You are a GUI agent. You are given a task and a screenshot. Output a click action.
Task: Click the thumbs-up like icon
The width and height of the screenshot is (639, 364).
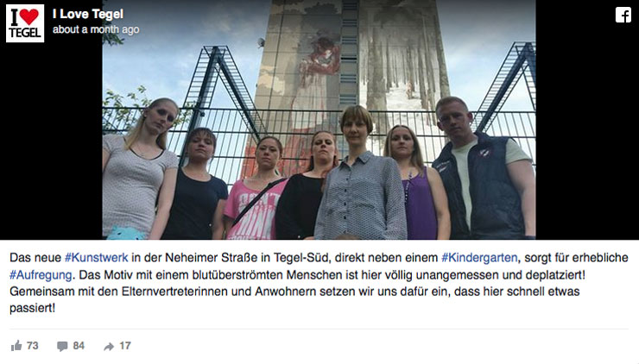point(16,346)
